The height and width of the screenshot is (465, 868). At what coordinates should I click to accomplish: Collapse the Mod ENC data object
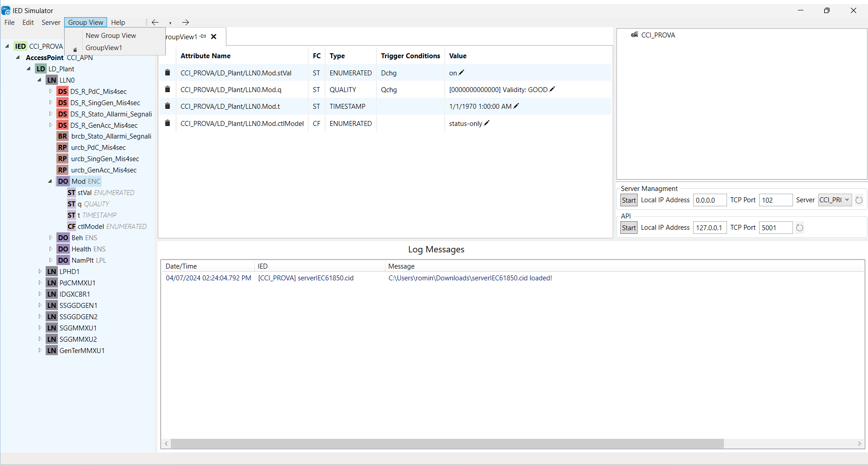point(50,181)
